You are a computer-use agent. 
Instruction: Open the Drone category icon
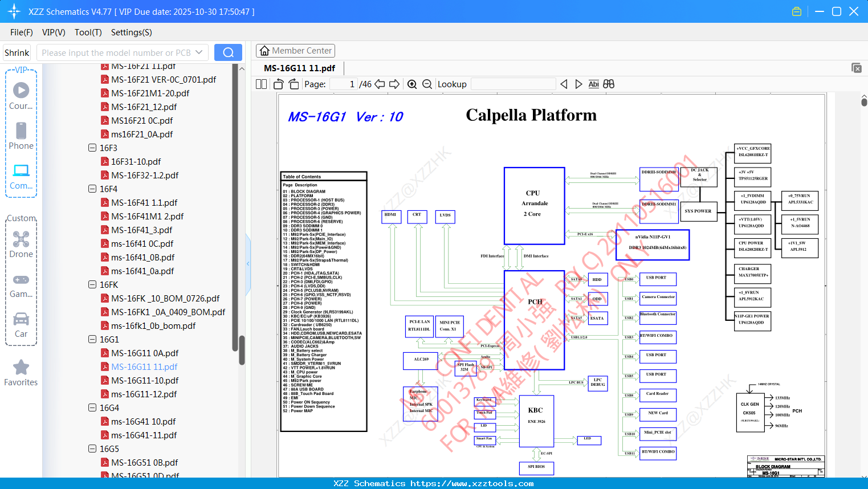pos(21,244)
